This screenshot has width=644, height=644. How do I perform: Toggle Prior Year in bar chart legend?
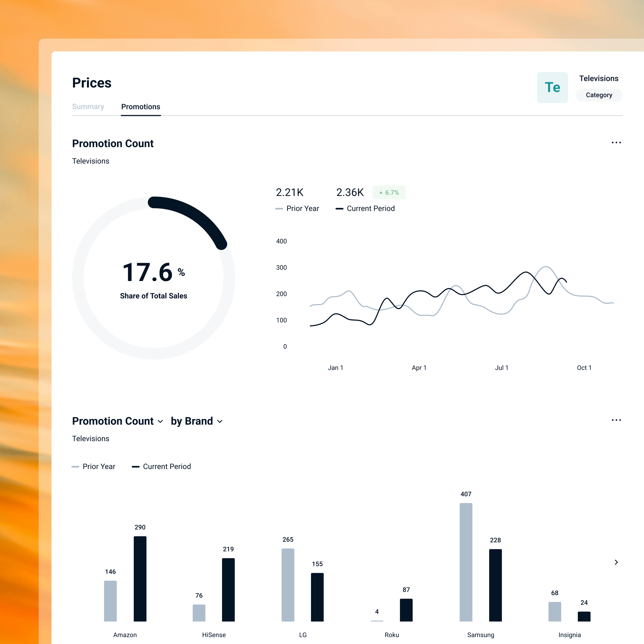click(93, 466)
